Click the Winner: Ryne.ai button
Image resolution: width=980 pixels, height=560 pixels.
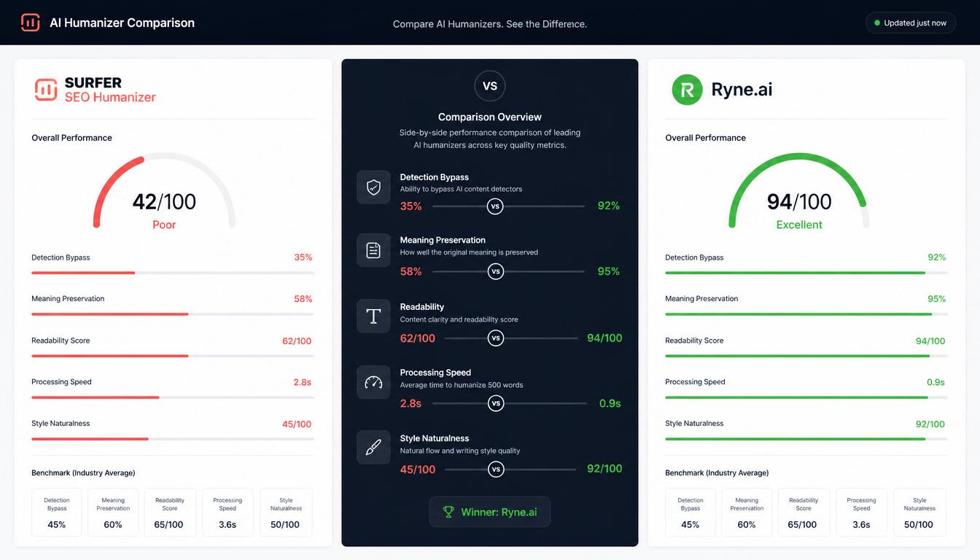[x=490, y=512]
